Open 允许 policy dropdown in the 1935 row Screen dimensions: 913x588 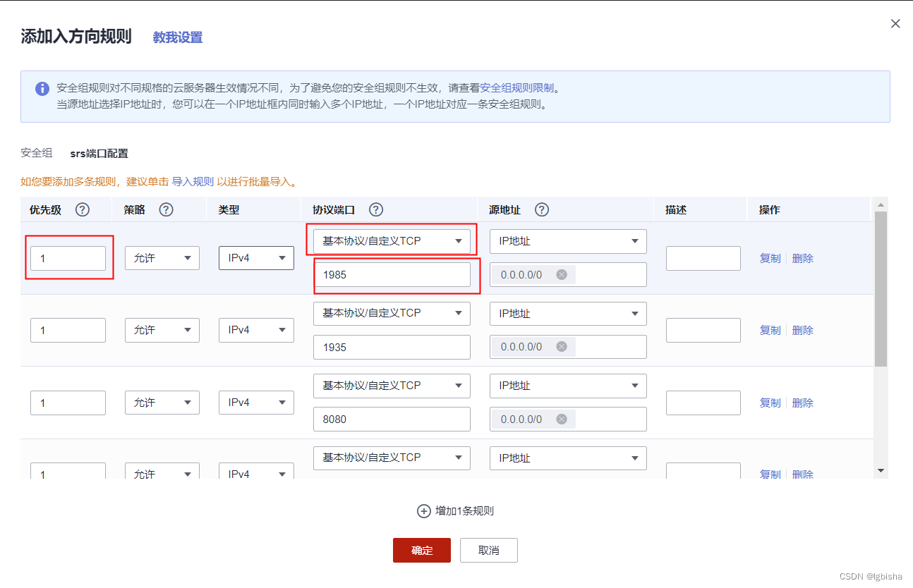[x=162, y=330]
